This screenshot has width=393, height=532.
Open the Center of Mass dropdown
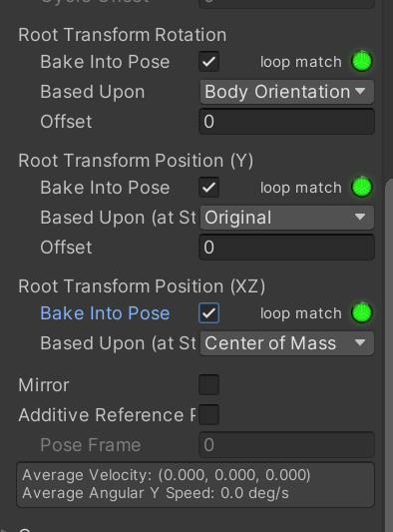click(287, 343)
